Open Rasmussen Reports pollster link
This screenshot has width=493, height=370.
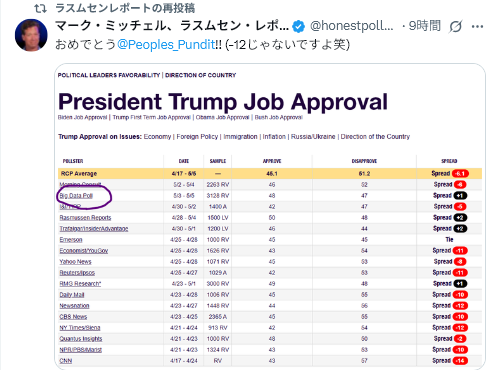point(85,218)
